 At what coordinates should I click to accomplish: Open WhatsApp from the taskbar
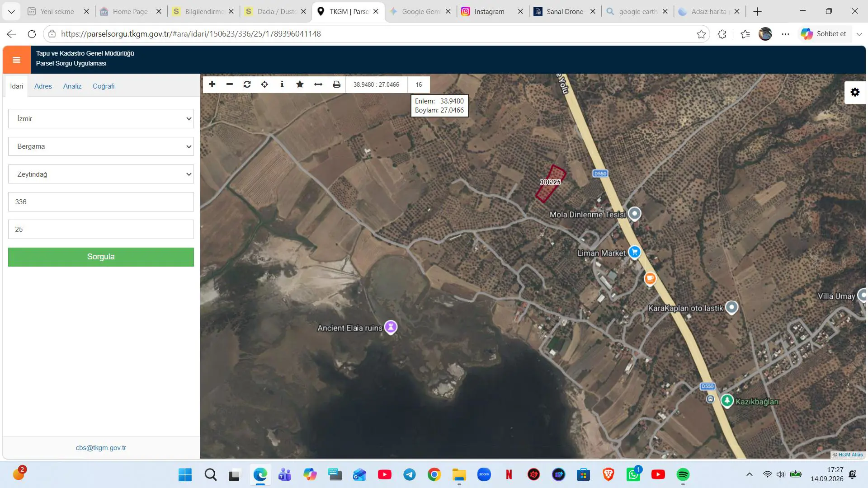(x=633, y=475)
